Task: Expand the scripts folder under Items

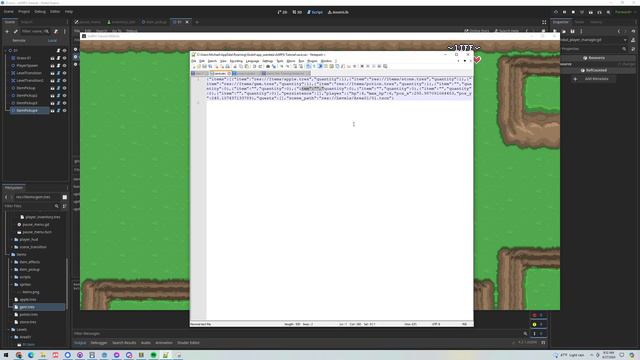Action: [12, 277]
